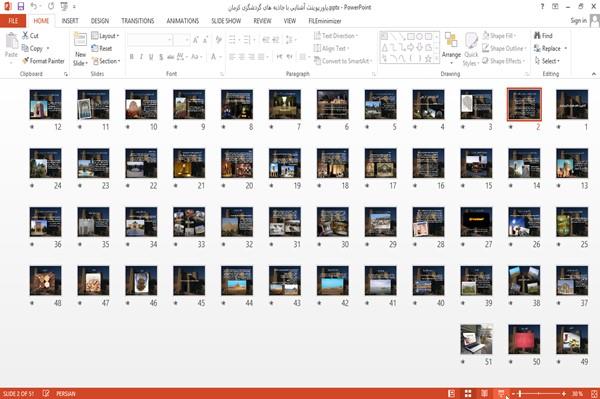
Task: Switch to Slide Sorter view icon
Action: [x=468, y=393]
